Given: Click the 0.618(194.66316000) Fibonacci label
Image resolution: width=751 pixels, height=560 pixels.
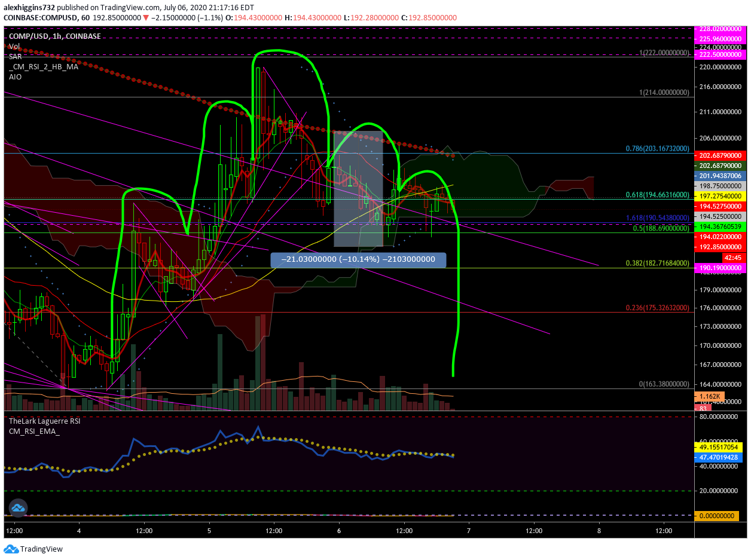Looking at the screenshot, I should (x=657, y=195).
